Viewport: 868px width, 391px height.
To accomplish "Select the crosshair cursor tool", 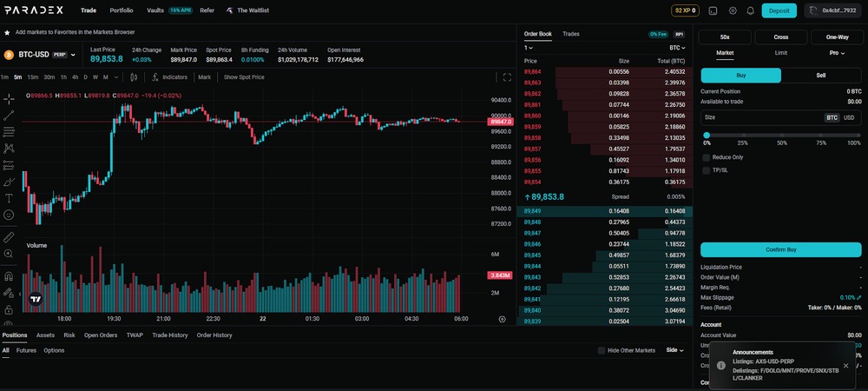I will tap(9, 99).
